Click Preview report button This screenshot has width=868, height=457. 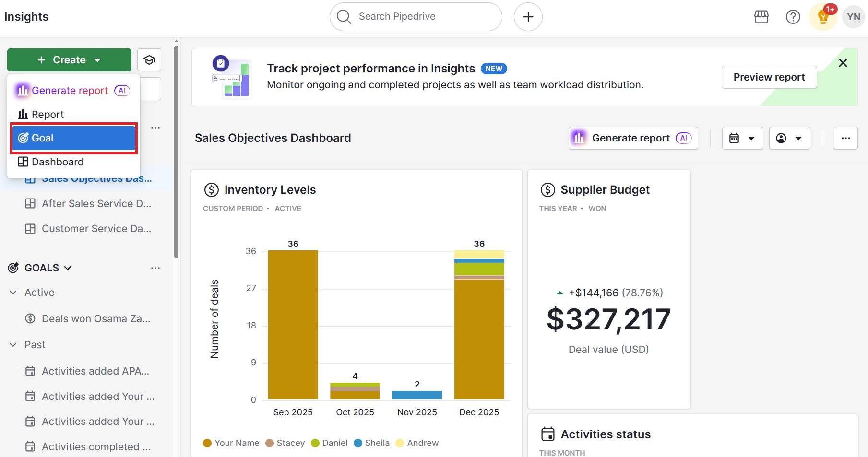coord(769,77)
